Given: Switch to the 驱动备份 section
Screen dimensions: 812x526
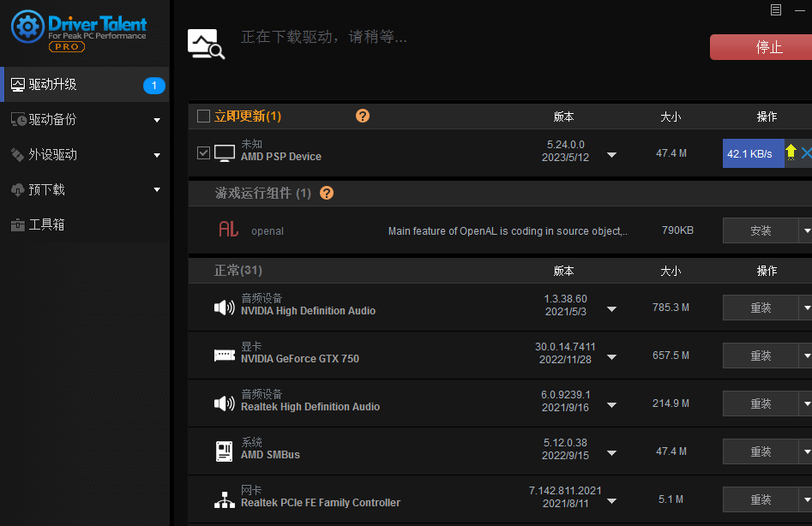Looking at the screenshot, I should point(85,119).
